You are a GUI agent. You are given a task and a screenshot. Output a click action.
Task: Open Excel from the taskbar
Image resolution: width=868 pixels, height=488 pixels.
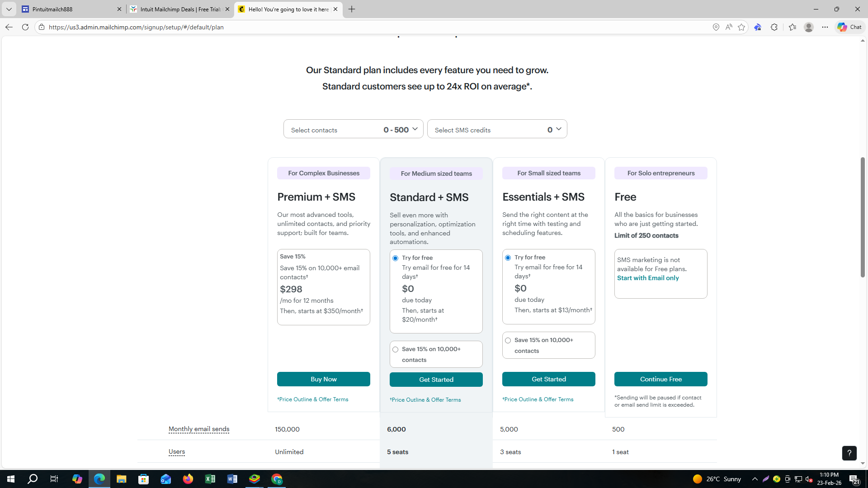[x=210, y=479]
